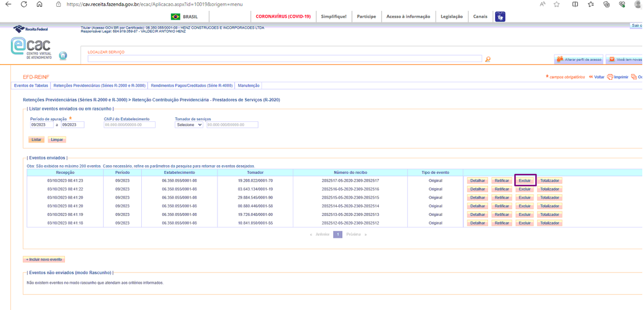Click the Alterar perfil de acesso button
This screenshot has height=310, width=644.
(579, 59)
